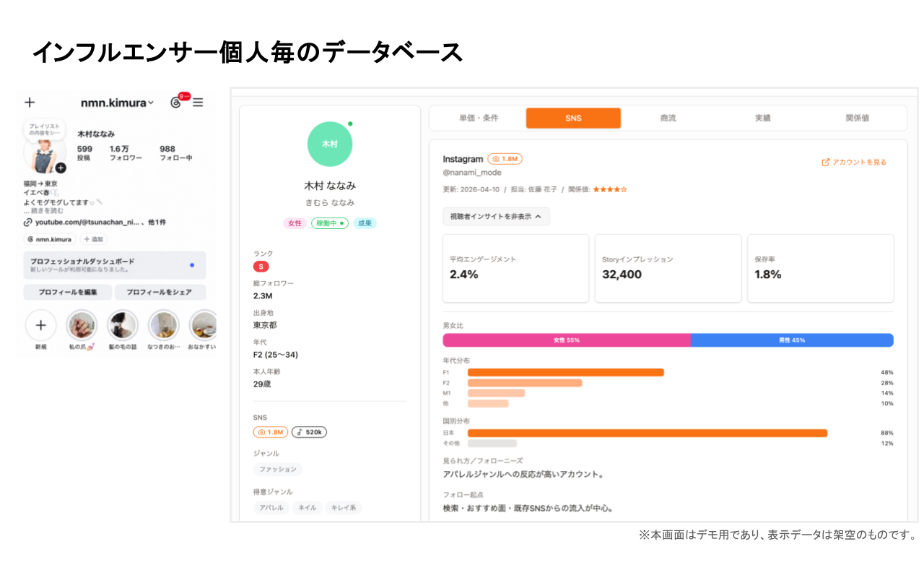Click the F1 48% age bar
Viewport: 924px width, 578px height.
(x=565, y=373)
